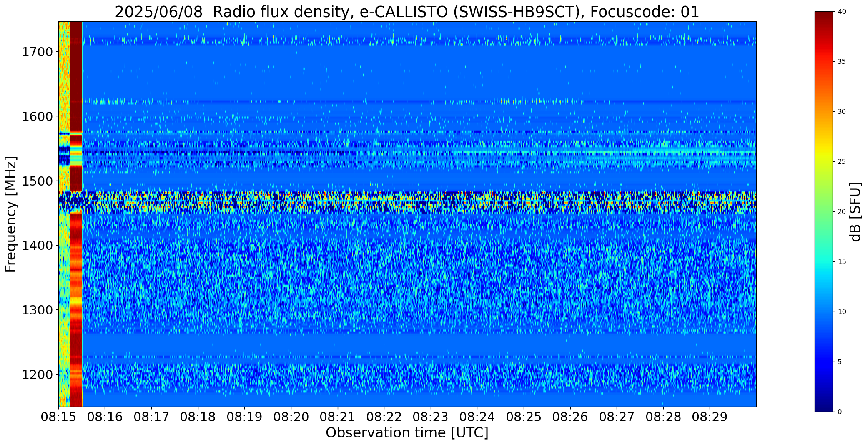Click the 08:21 time tick label

338,417
